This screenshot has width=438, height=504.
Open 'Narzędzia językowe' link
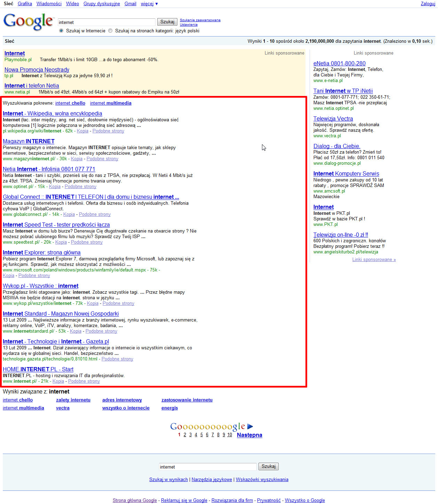point(212,479)
